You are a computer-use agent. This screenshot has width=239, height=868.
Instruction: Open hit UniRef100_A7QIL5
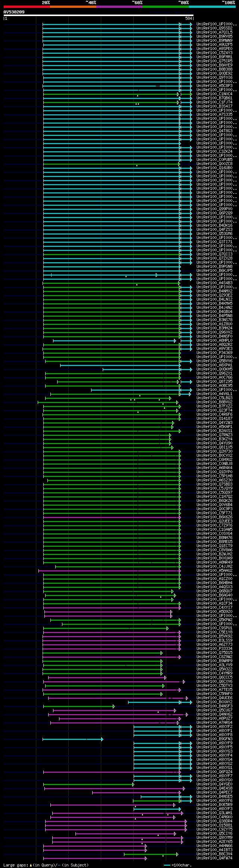click(x=214, y=32)
